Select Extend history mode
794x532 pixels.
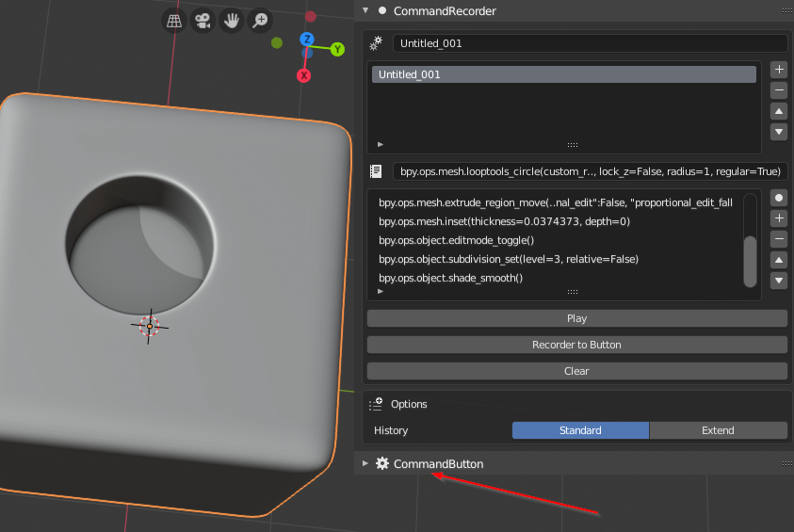(x=718, y=430)
